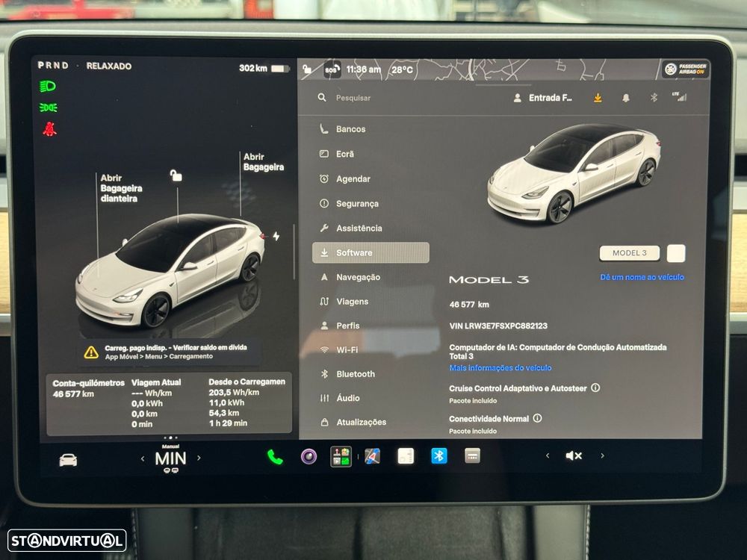Tap the MIN climate temperature control
Screen dimensions: 747x560
click(170, 458)
